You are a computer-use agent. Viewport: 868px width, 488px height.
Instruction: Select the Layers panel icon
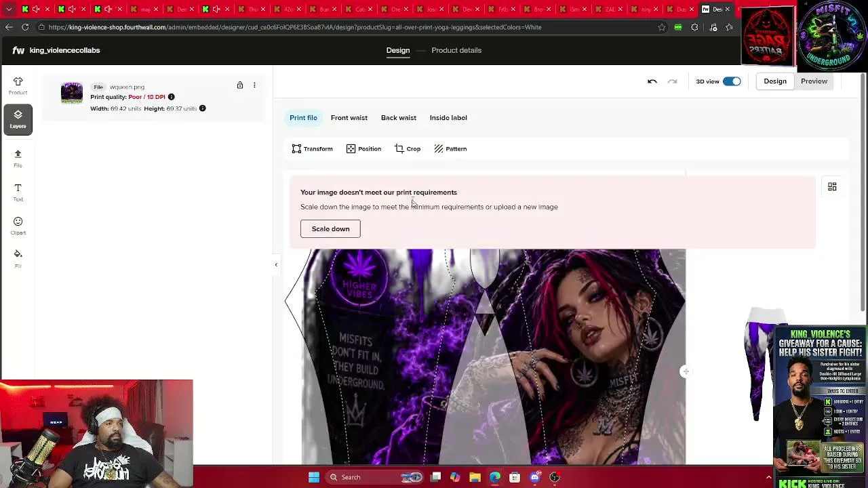tap(18, 119)
